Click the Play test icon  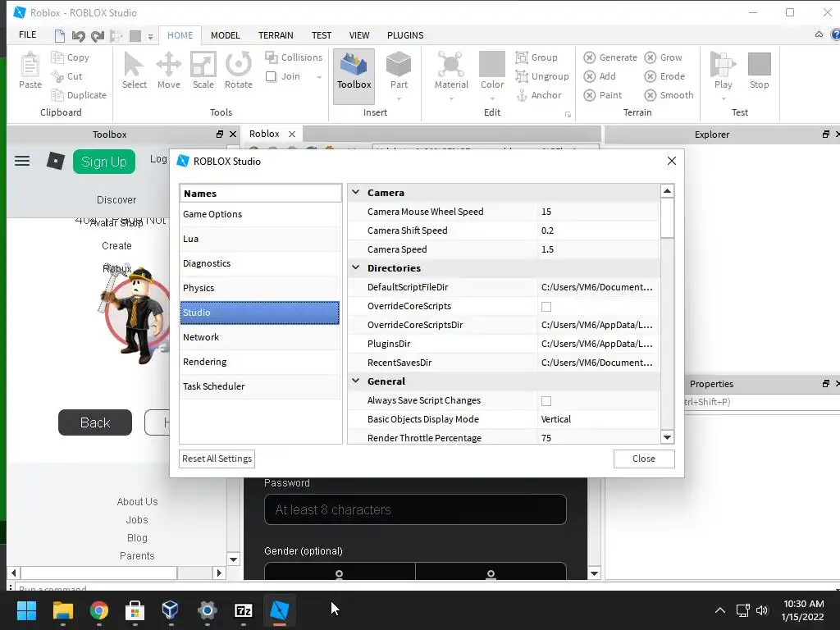pos(723,64)
